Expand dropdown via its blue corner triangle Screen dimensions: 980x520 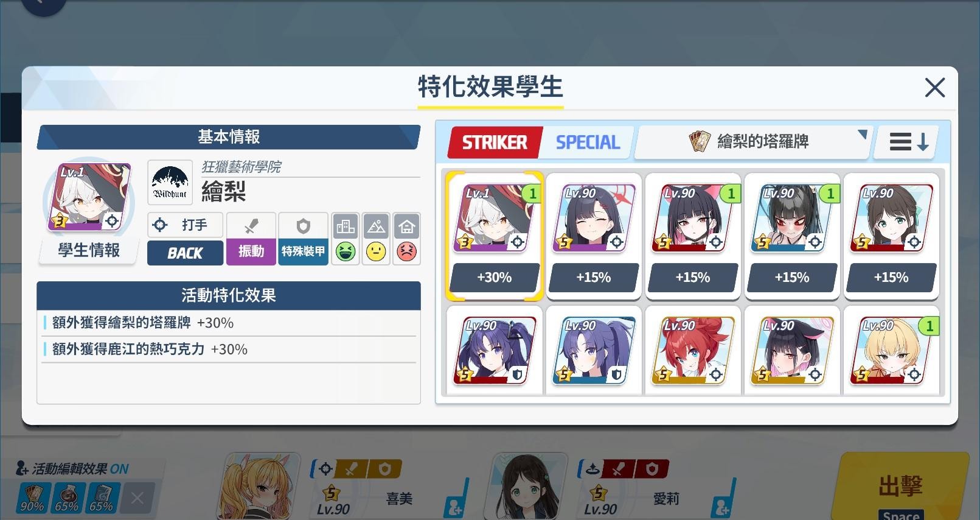pyautogui.click(x=862, y=134)
